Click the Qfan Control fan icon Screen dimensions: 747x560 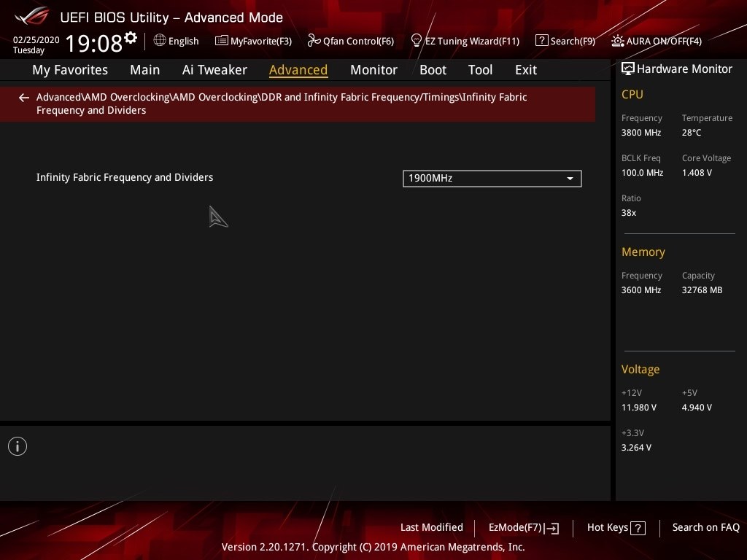[314, 41]
